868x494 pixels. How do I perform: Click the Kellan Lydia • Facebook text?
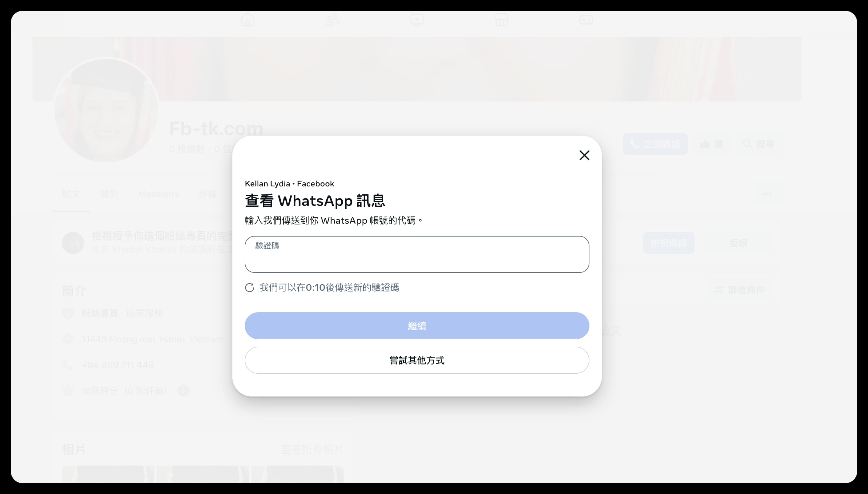289,184
